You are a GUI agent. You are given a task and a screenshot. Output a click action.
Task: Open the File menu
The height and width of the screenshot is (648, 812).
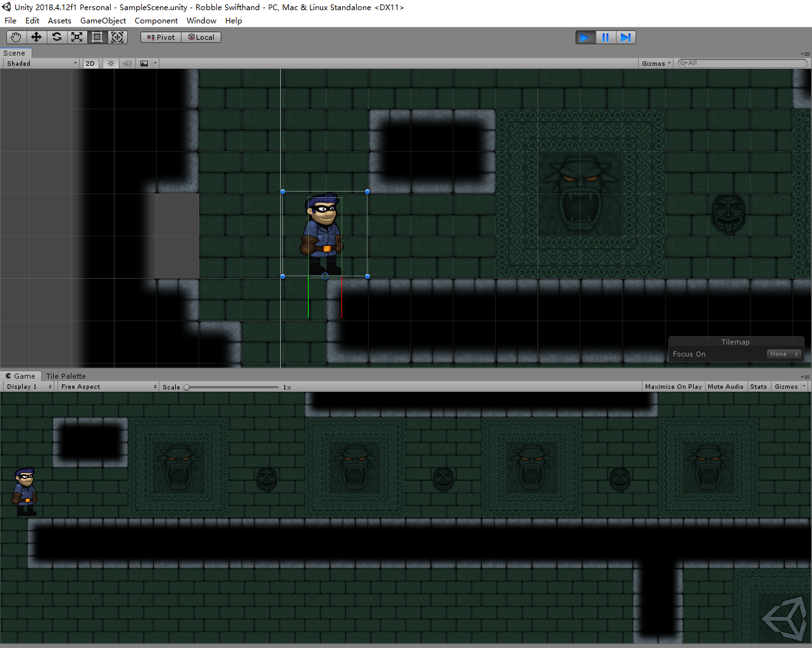11,20
